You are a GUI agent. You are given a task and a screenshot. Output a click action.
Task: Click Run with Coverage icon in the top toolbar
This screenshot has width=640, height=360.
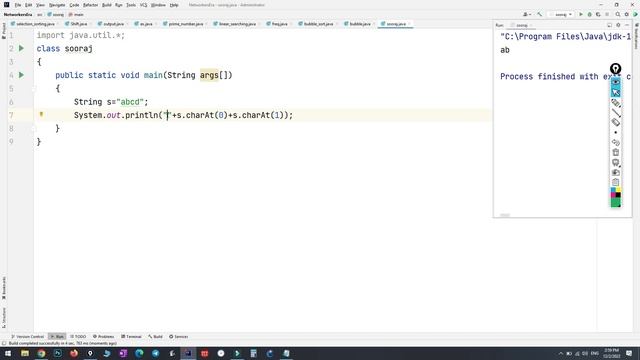click(598, 14)
